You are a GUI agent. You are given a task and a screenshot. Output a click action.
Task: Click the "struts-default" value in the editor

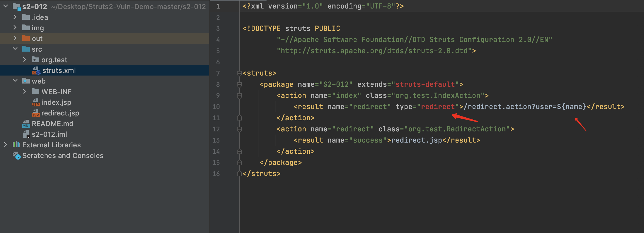(425, 84)
